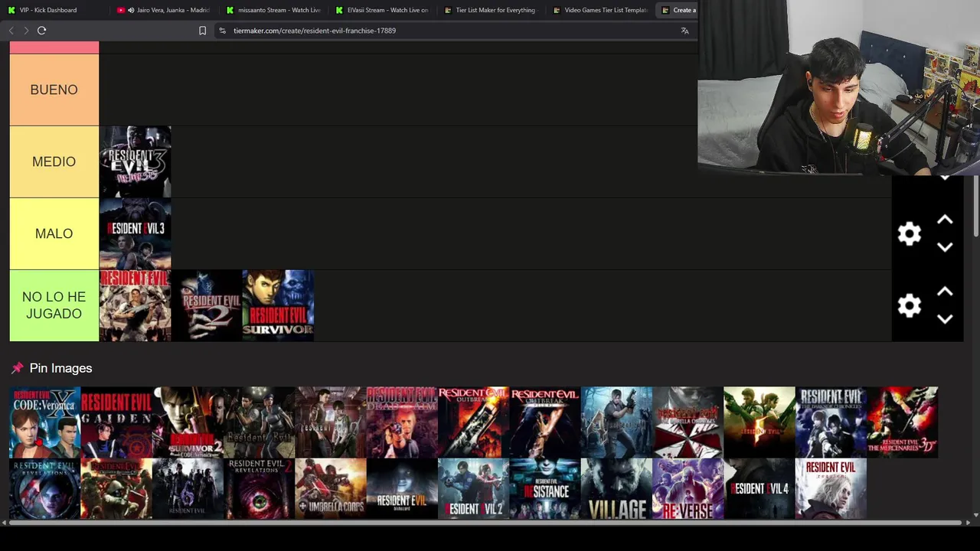Pick Resident Evil Revelations 2 eye cover

click(259, 489)
